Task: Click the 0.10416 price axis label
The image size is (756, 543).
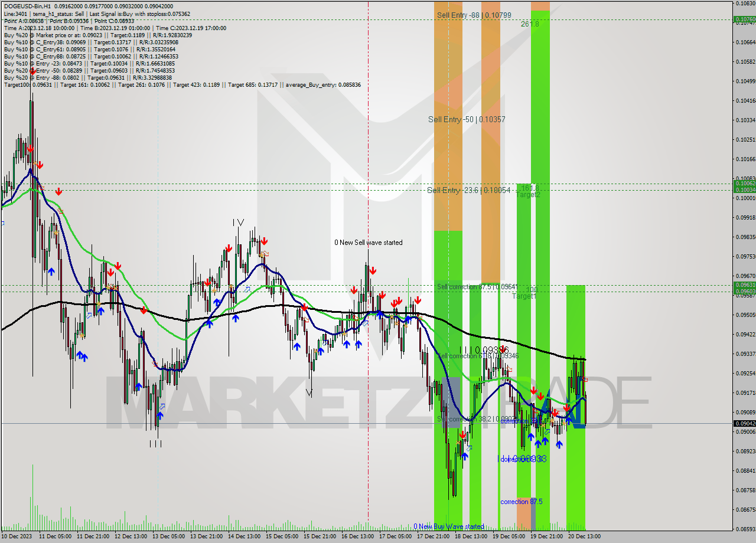Action: 745,100
